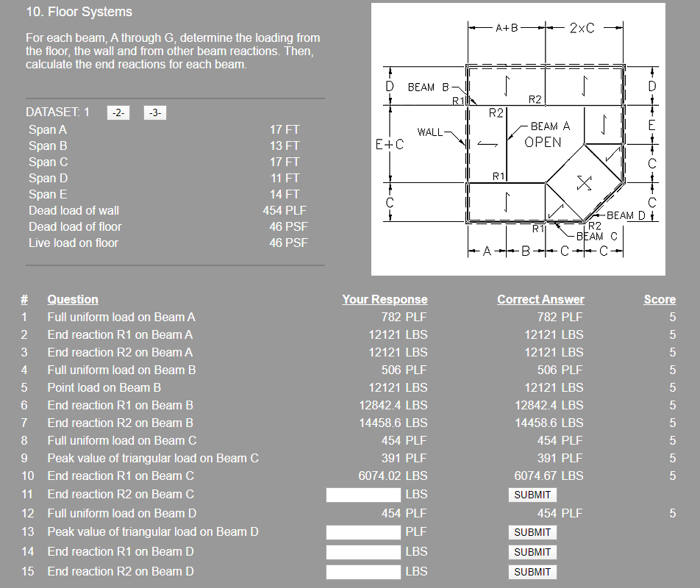
Task: Click the input field for End reaction R2 Beam C
Action: click(x=363, y=494)
